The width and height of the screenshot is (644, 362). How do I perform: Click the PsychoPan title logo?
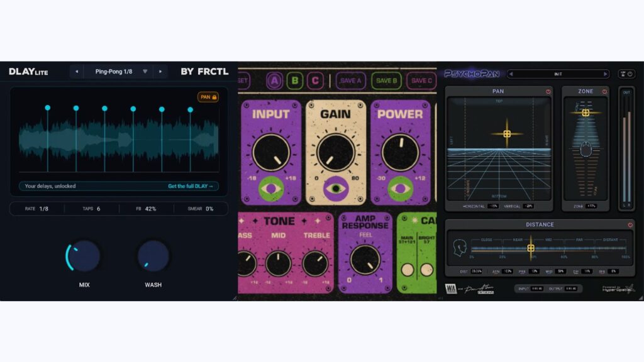(x=472, y=74)
